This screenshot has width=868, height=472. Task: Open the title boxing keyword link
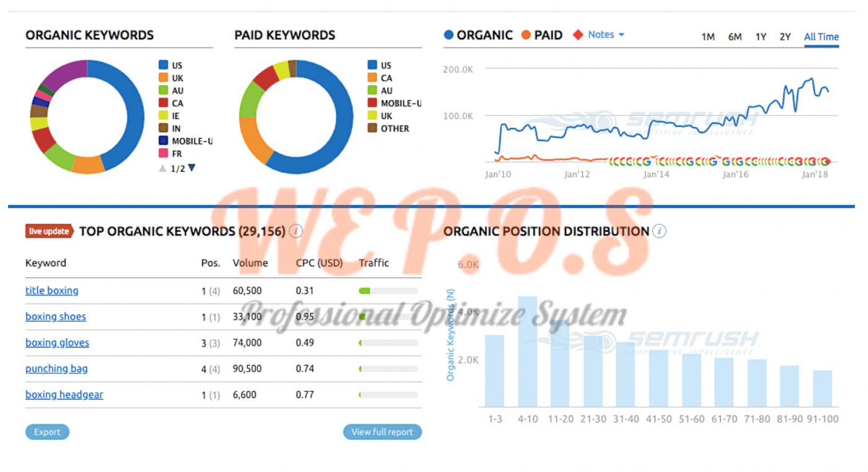[52, 290]
